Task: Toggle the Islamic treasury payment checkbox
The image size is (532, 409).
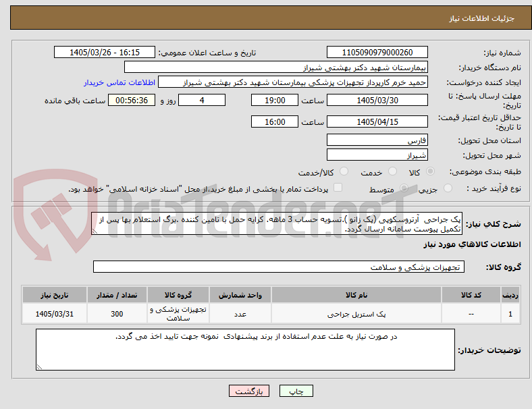Action: pyautogui.click(x=338, y=188)
